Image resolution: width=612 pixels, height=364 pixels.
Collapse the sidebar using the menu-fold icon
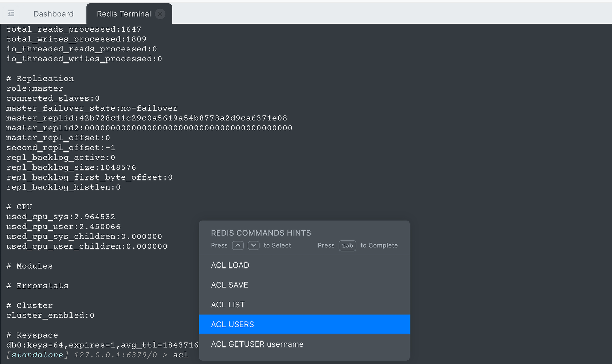click(11, 13)
